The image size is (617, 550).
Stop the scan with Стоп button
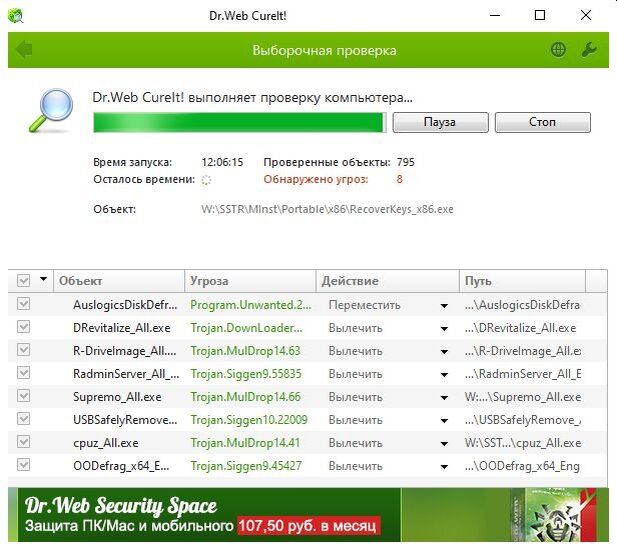[x=543, y=122]
